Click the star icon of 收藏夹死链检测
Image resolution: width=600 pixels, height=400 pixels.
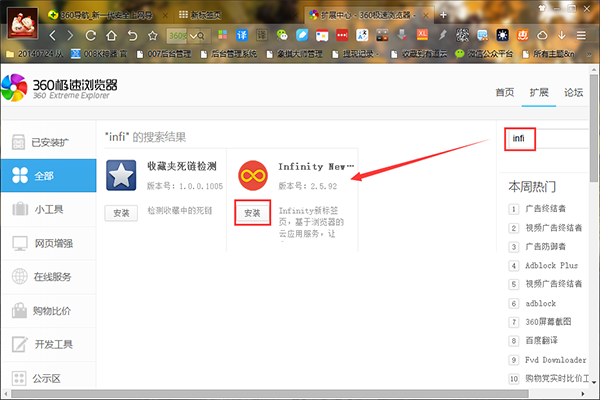click(x=121, y=175)
